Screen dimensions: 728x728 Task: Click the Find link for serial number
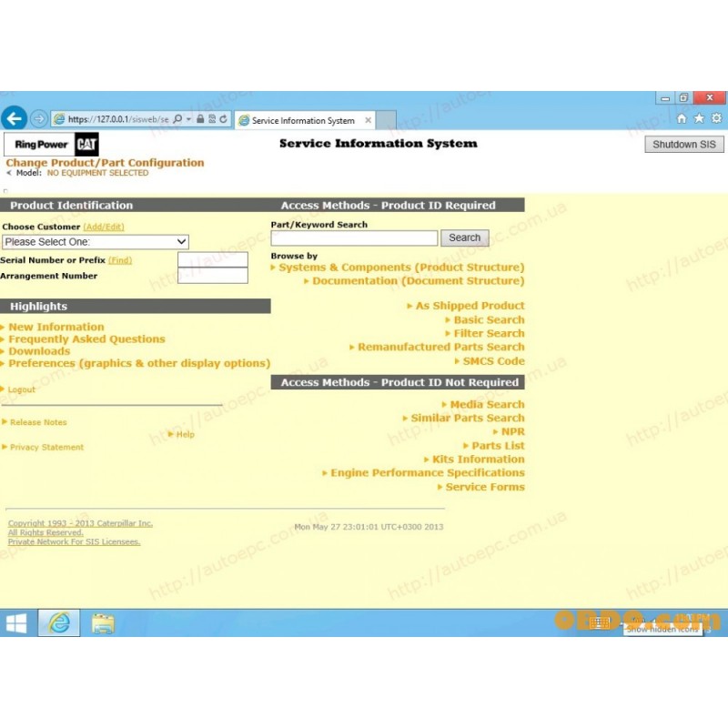[120, 260]
